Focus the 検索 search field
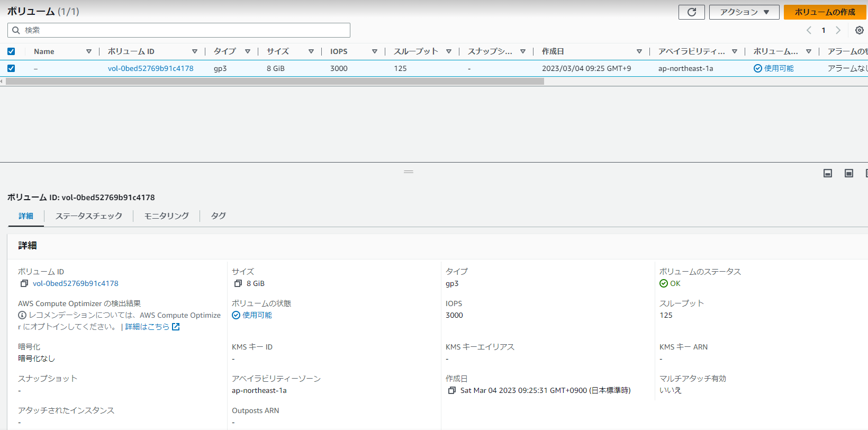The image size is (868, 430). 179,30
